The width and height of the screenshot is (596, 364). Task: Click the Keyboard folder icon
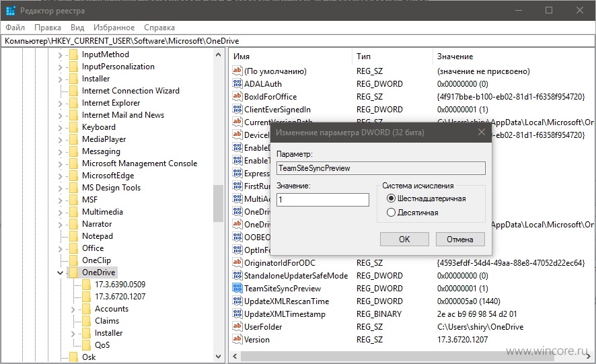(x=73, y=127)
